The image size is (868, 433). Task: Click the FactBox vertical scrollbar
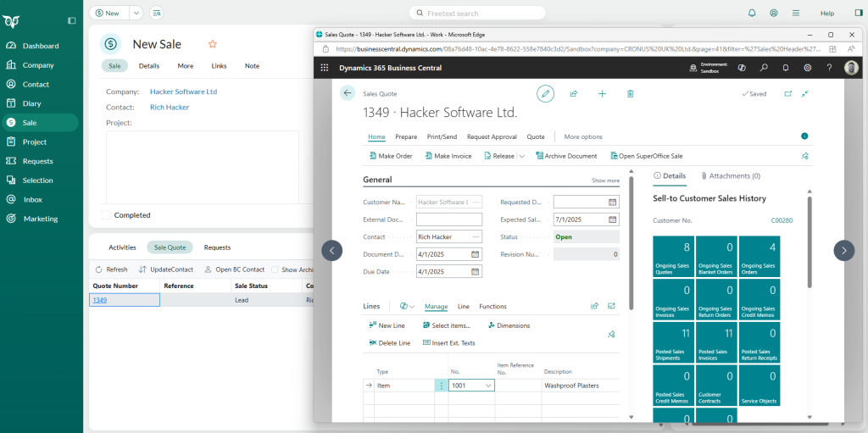810,241
